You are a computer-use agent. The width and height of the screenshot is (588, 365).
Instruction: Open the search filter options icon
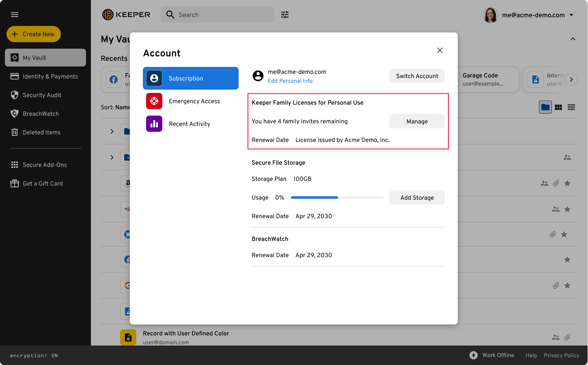(285, 15)
